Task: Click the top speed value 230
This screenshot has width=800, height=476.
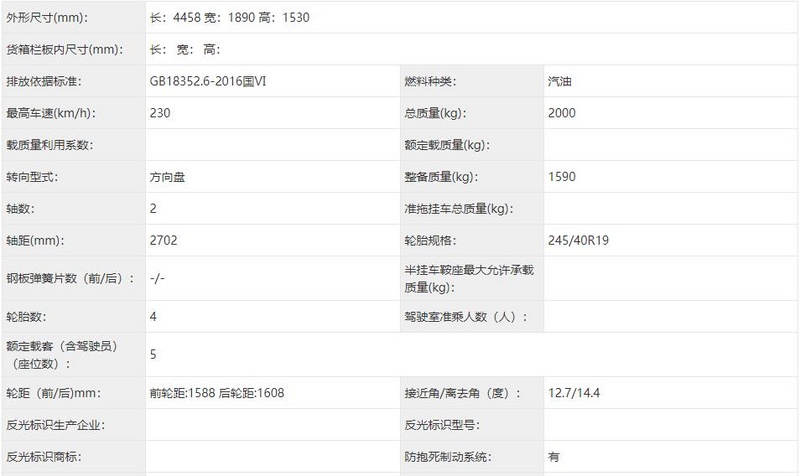Action: [160, 113]
